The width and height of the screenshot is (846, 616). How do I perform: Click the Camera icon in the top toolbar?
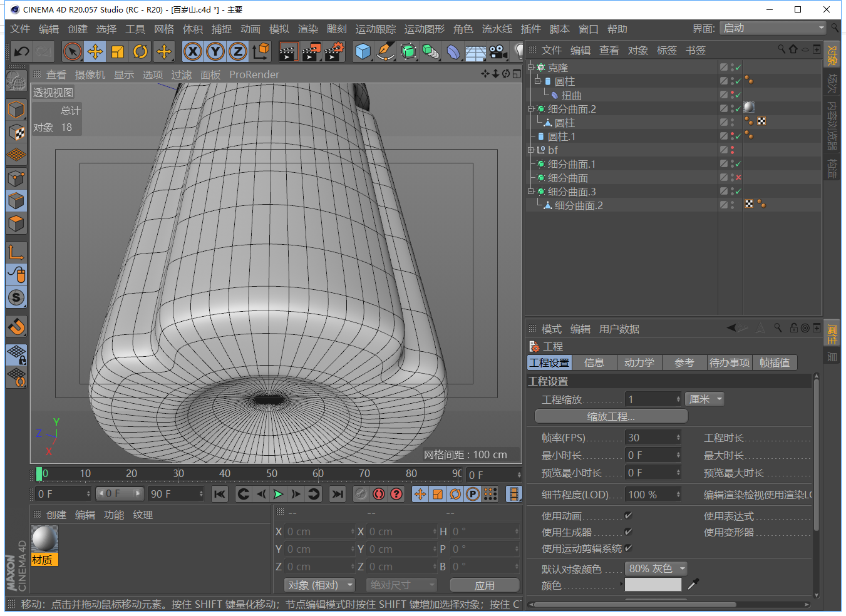[497, 51]
